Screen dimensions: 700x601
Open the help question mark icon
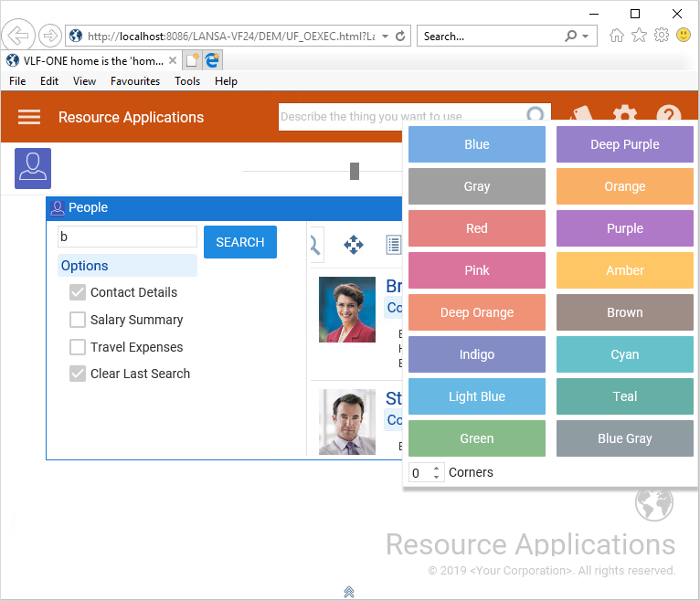[669, 116]
